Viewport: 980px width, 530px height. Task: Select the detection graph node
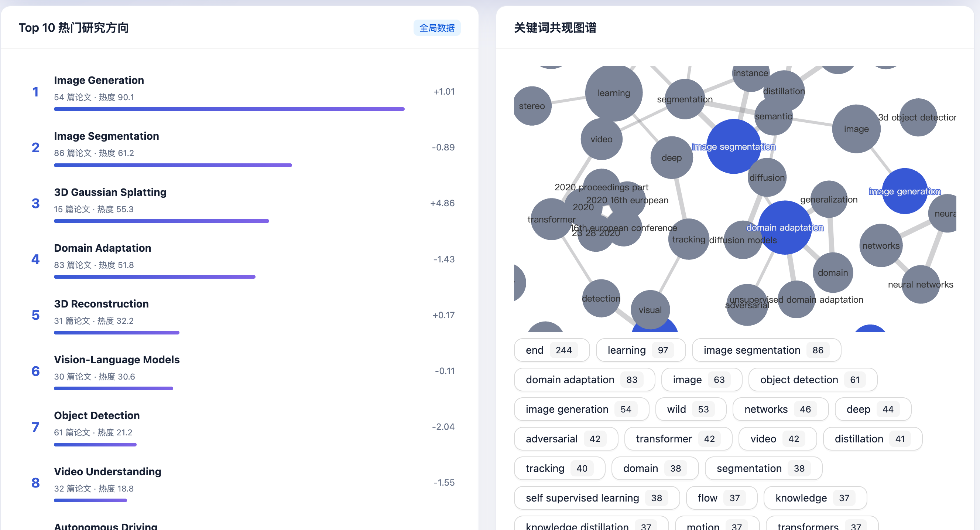coord(601,299)
